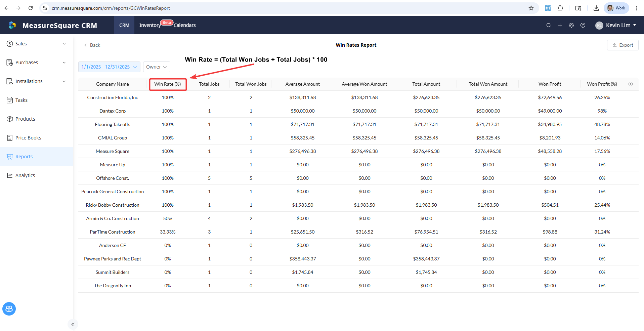Open table column settings gear
This screenshot has height=331, width=644.
click(x=631, y=84)
